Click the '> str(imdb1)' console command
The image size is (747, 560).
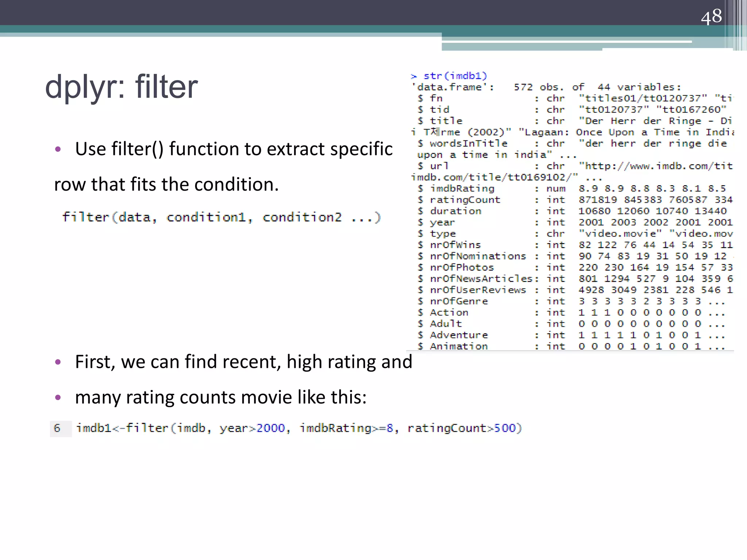coord(449,76)
